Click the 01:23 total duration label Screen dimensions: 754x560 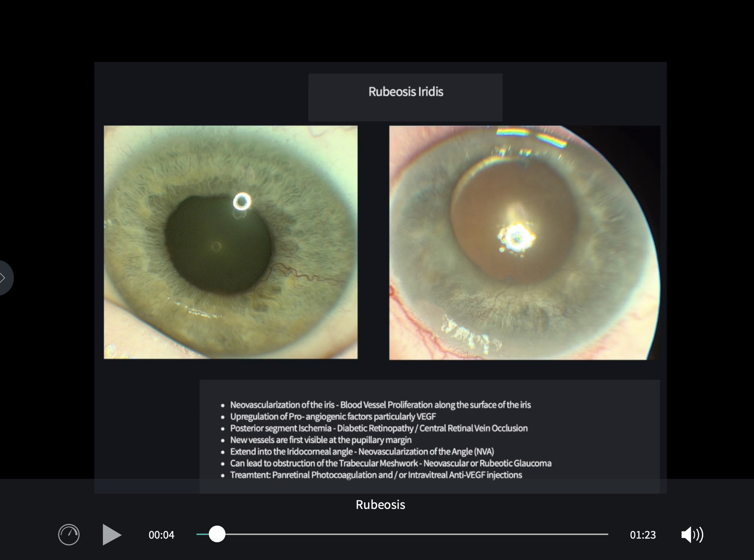click(x=643, y=535)
